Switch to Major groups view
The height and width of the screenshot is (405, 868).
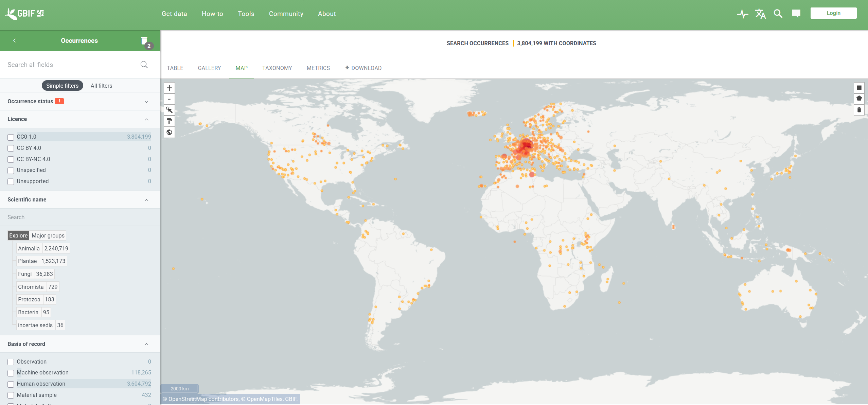click(x=48, y=235)
